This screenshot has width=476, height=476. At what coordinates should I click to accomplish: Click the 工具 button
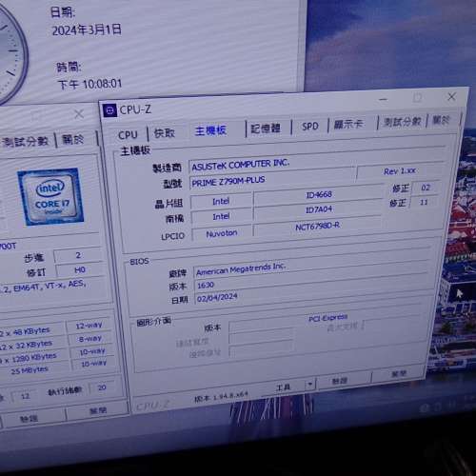click(x=283, y=387)
